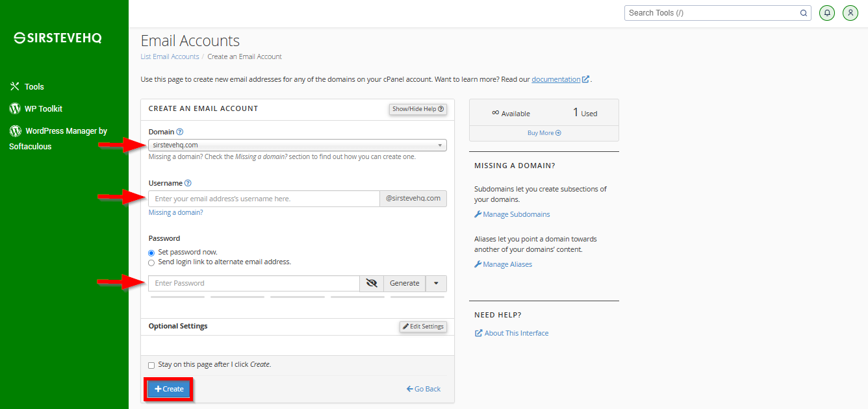The width and height of the screenshot is (868, 409).
Task: Click Go Back link
Action: [424, 389]
